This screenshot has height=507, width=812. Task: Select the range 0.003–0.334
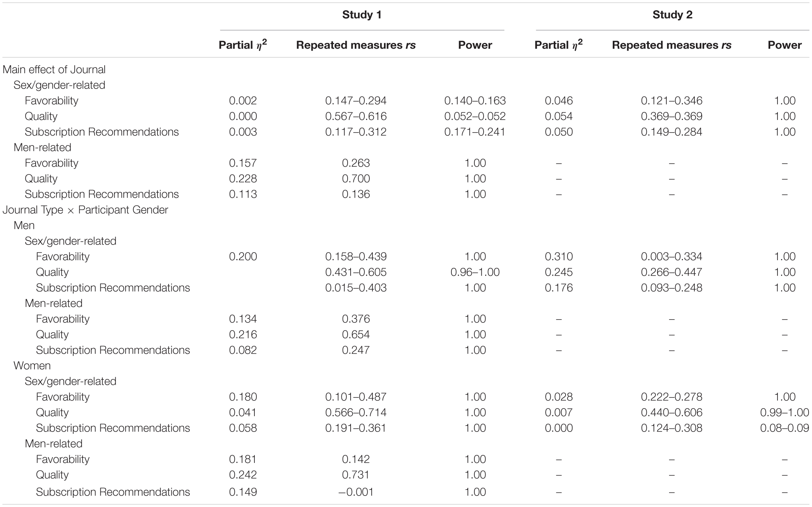[x=671, y=256]
